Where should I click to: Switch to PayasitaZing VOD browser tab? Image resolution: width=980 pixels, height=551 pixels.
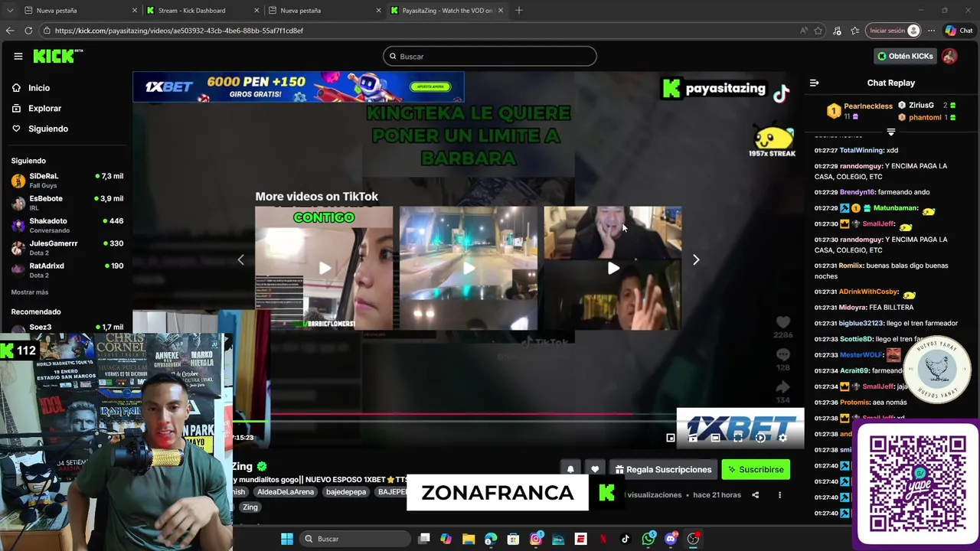coord(447,11)
